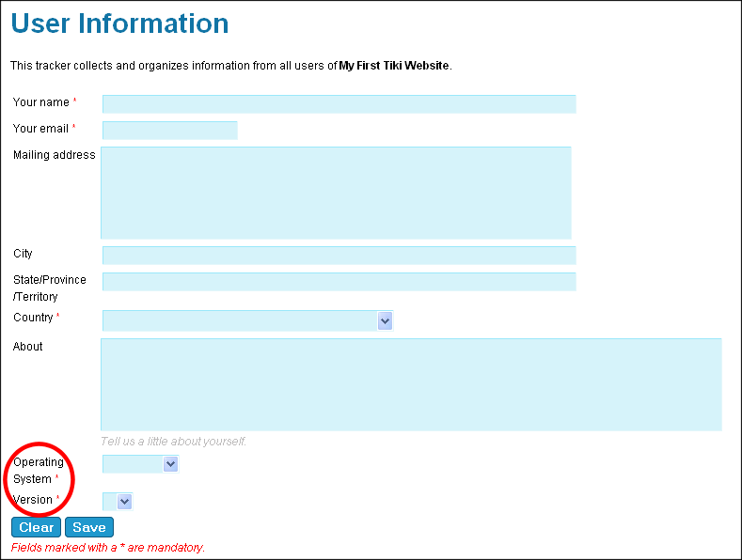Viewport: 742px width, 560px height.
Task: Click the 'Mailing address' label
Action: pos(55,155)
